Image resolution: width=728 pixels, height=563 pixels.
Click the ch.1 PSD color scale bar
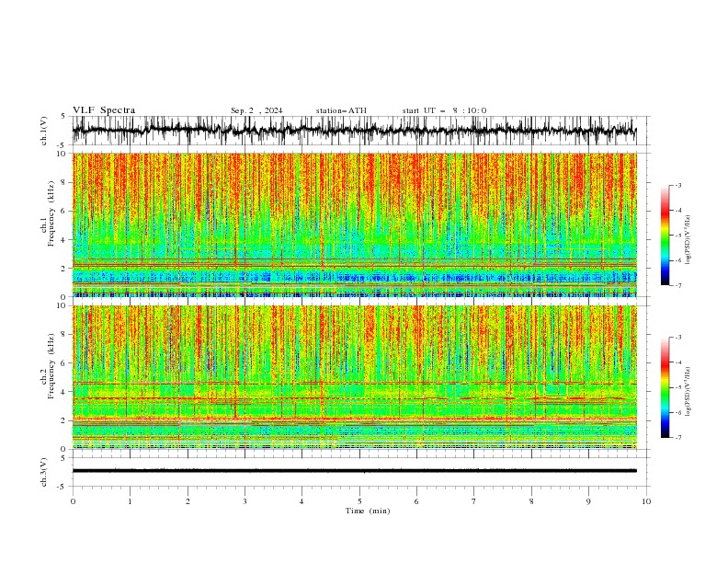665,236
